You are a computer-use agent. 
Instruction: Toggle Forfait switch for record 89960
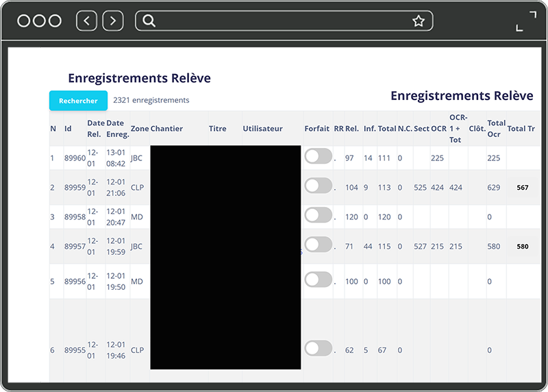pyautogui.click(x=318, y=156)
